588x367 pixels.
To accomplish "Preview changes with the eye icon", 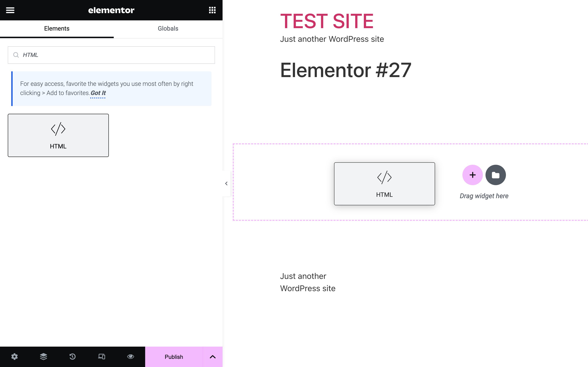I will coord(130,357).
